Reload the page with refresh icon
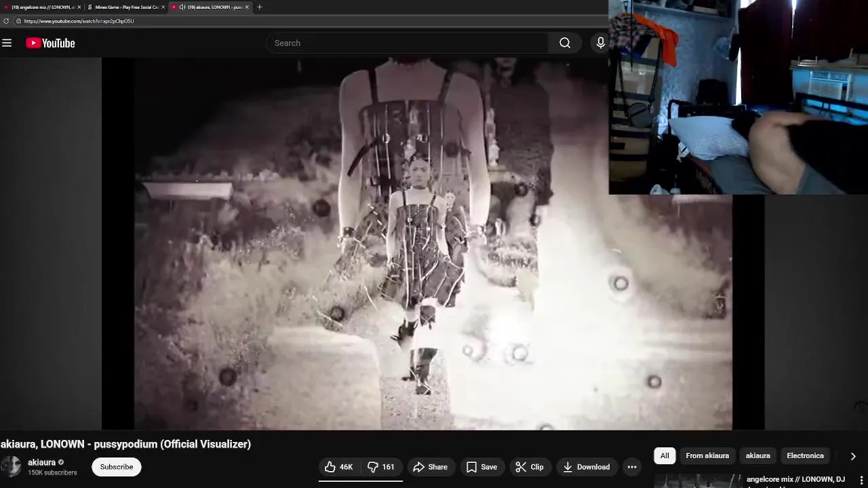 tap(6, 21)
